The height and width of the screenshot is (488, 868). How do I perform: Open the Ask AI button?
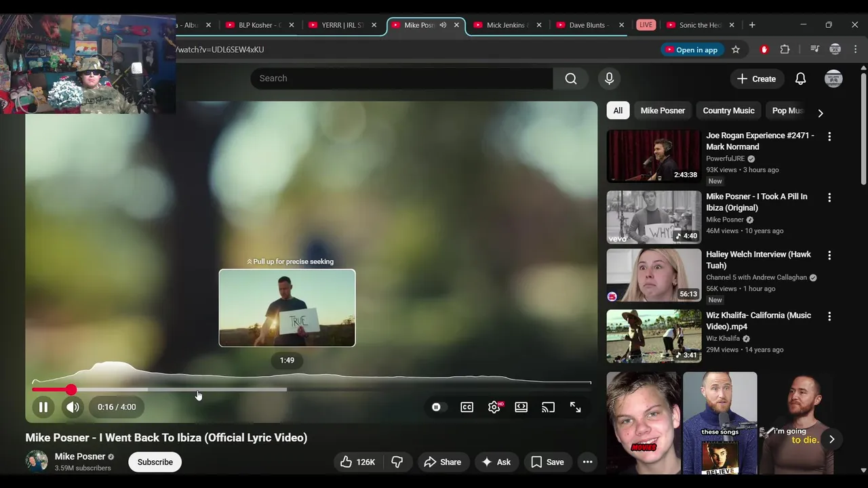pyautogui.click(x=496, y=462)
